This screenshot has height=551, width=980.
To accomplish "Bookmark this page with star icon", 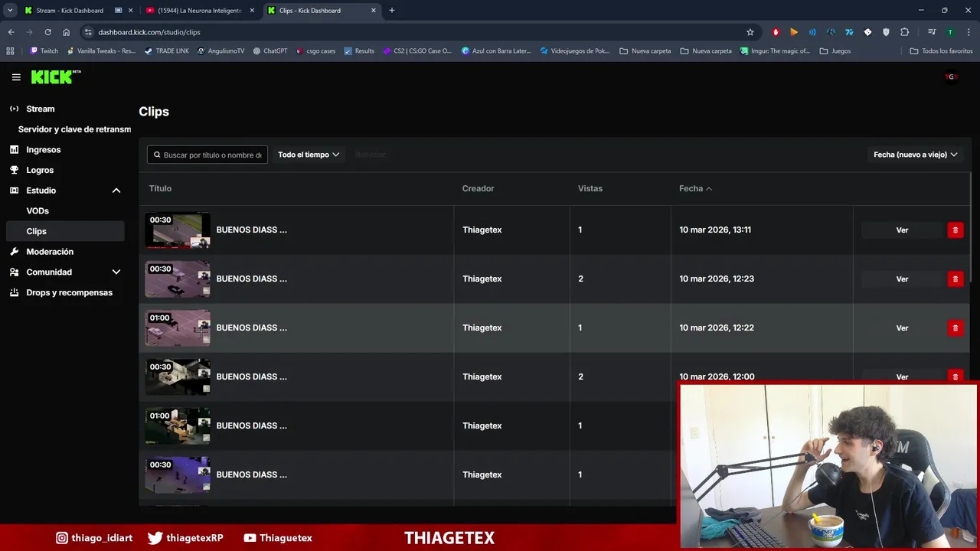I will pos(750,32).
